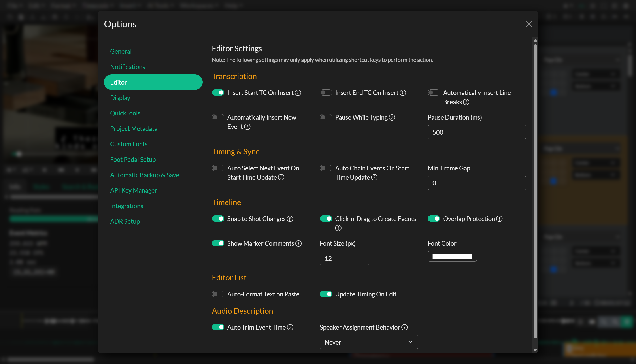Enable Insert End TC On Insert

tap(326, 92)
